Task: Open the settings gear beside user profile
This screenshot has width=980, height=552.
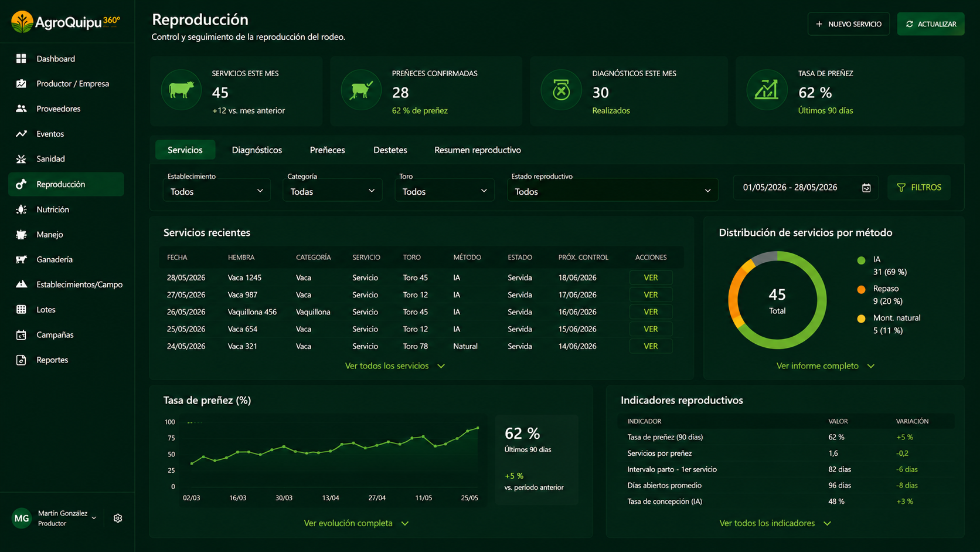Action: 118,518
